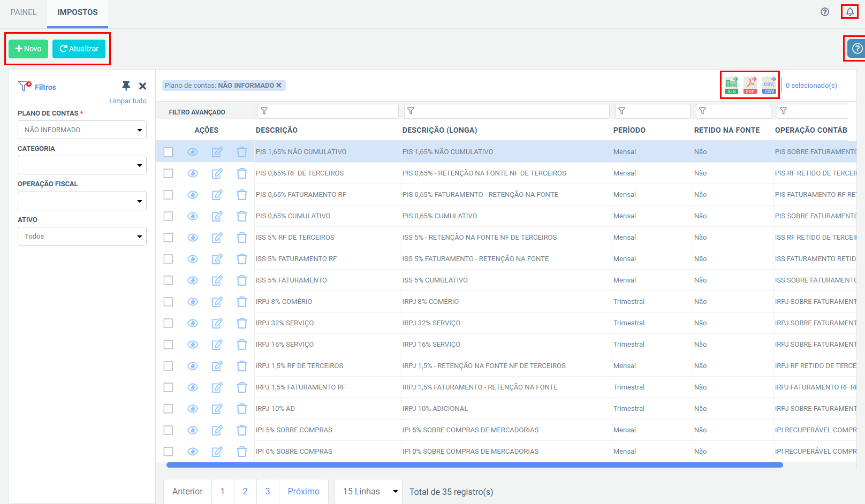Screen dimensions: 865x504
Task: Delete ISS 5% FATURAMENTO RF row
Action: 242,259
